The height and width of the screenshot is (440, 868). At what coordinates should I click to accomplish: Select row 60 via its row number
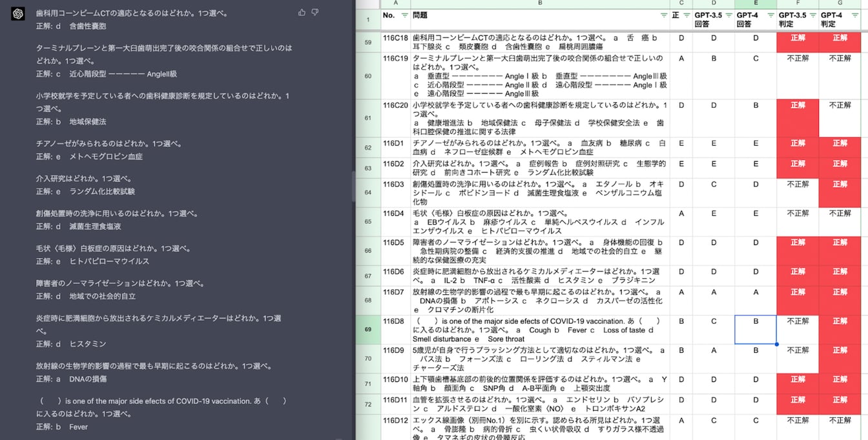coord(368,76)
